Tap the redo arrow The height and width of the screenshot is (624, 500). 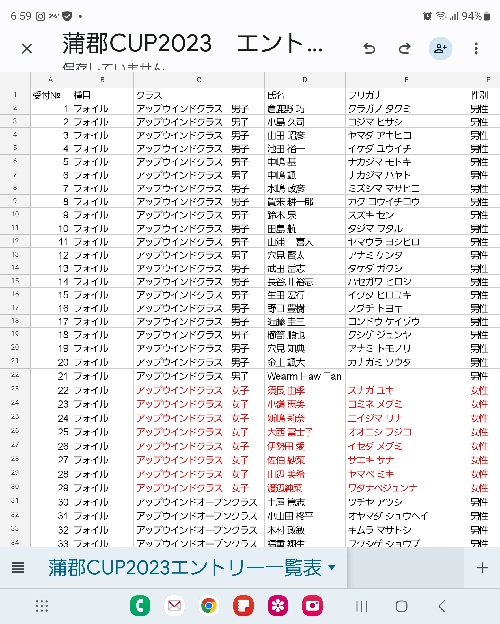click(x=404, y=49)
